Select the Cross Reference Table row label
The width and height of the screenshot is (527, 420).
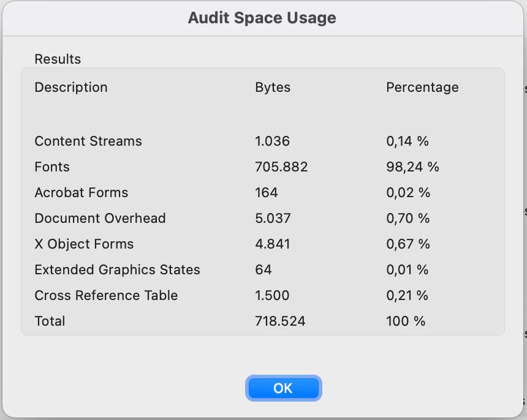[x=106, y=296]
